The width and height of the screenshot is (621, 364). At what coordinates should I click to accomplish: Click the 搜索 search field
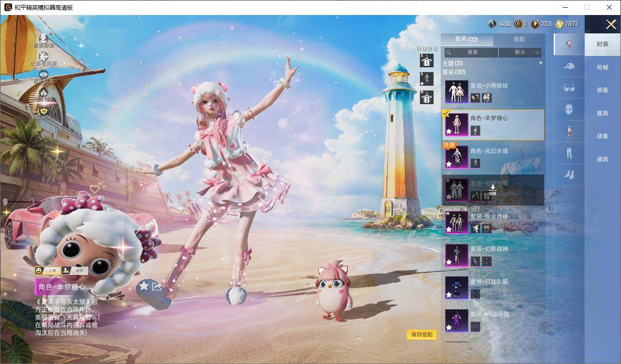(x=471, y=52)
